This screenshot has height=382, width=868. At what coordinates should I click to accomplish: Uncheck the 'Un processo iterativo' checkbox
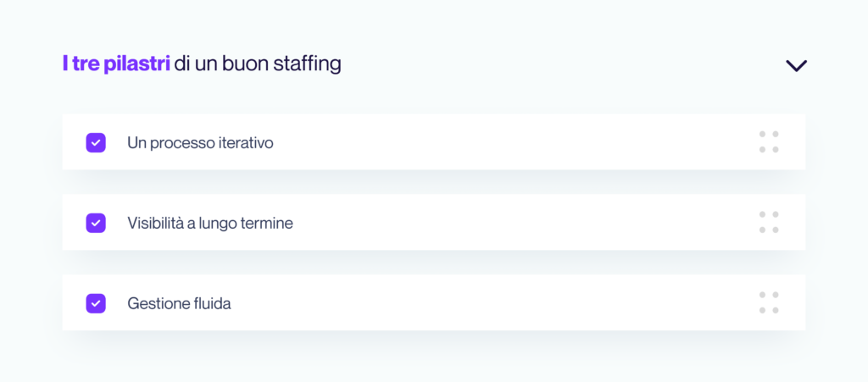[96, 142]
